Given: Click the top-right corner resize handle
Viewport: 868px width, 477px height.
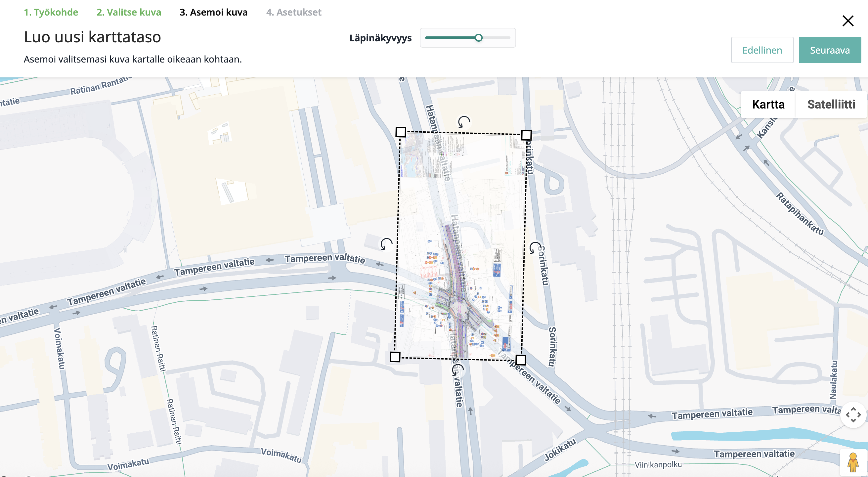Looking at the screenshot, I should (x=526, y=135).
